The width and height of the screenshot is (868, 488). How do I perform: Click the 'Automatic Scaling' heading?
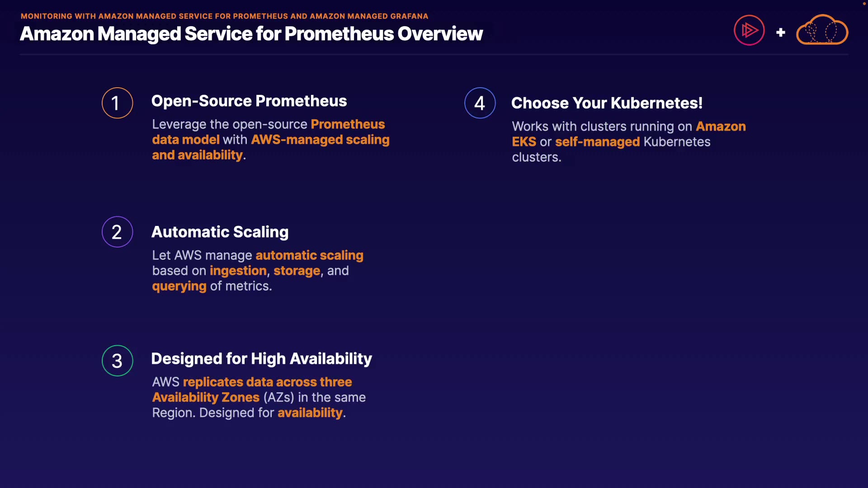220,232
